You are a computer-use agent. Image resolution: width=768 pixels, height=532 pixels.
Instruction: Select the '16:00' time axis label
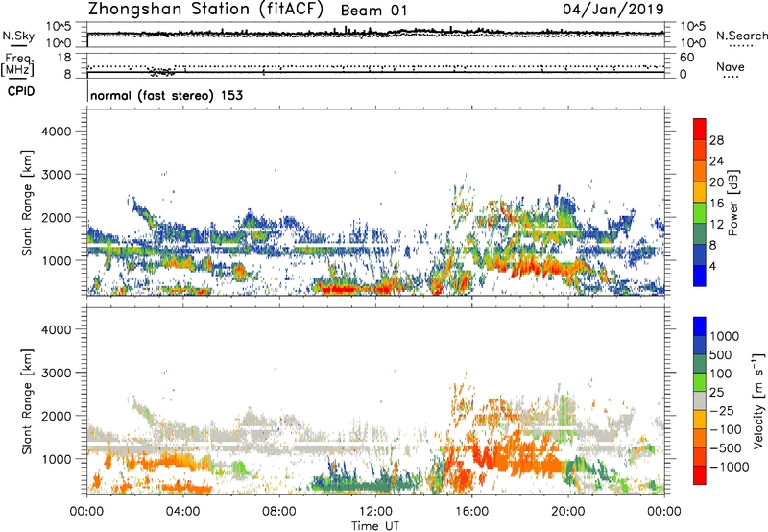(471, 511)
